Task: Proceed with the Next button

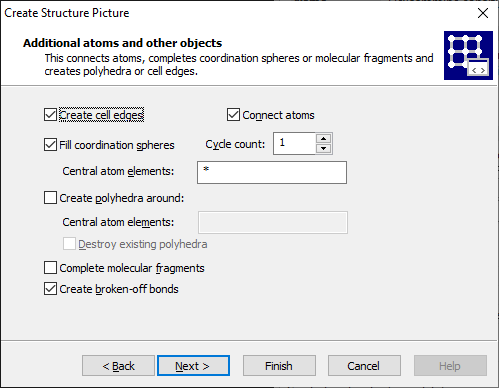Action: [193, 366]
